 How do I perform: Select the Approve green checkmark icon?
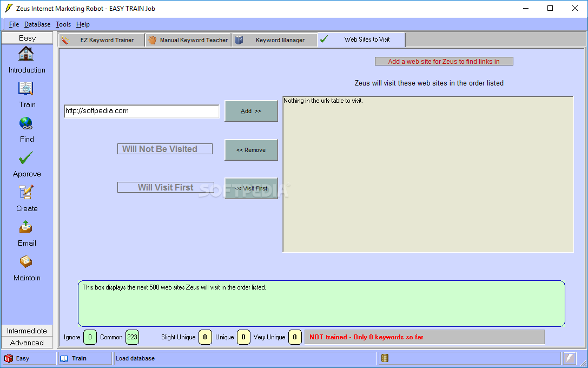tap(26, 158)
